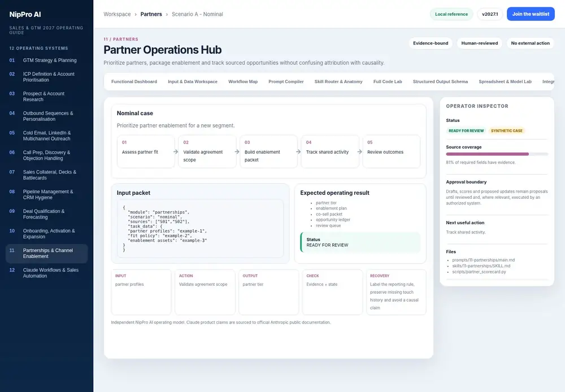Image resolution: width=565 pixels, height=392 pixels.
Task: Open the Prompt Compiler tab
Action: (x=286, y=82)
